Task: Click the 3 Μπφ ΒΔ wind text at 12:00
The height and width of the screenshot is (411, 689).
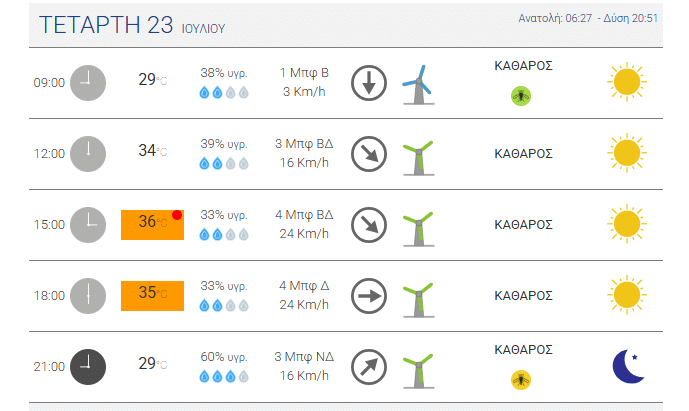Action: coord(304,144)
